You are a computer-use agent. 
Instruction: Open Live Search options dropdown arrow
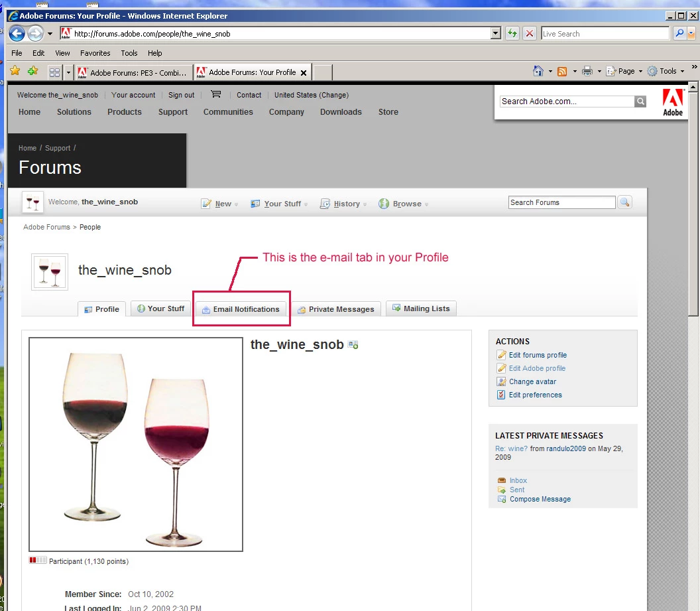pyautogui.click(x=691, y=33)
